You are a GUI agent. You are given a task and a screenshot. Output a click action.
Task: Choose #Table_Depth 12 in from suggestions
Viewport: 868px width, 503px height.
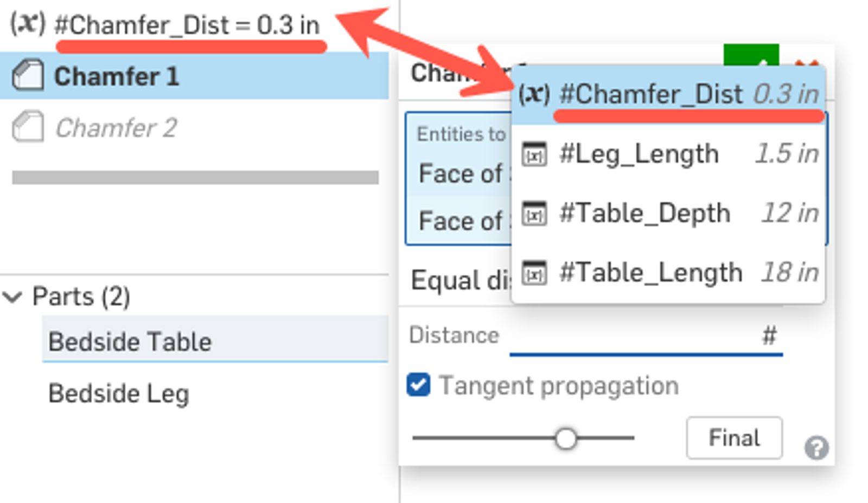point(668,214)
